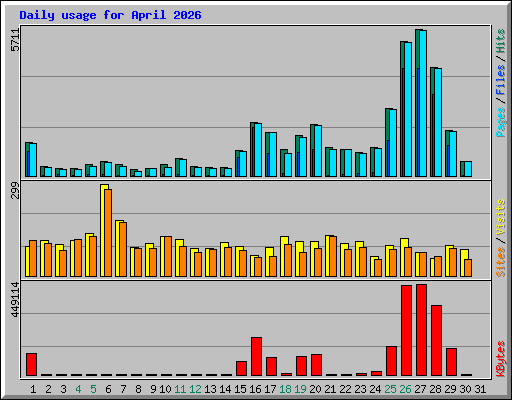
Task: Click day 21 on the date axis
Action: 330,389
